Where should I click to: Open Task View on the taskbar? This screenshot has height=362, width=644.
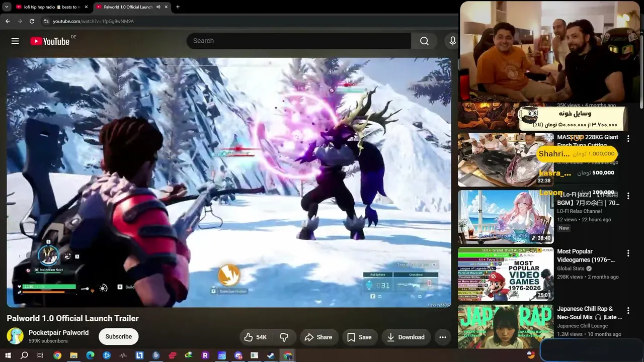tap(40, 355)
